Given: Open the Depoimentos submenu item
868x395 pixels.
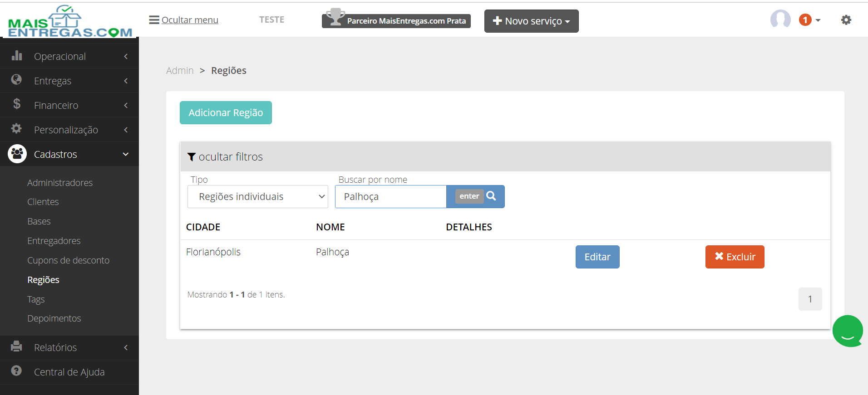Looking at the screenshot, I should [x=54, y=318].
